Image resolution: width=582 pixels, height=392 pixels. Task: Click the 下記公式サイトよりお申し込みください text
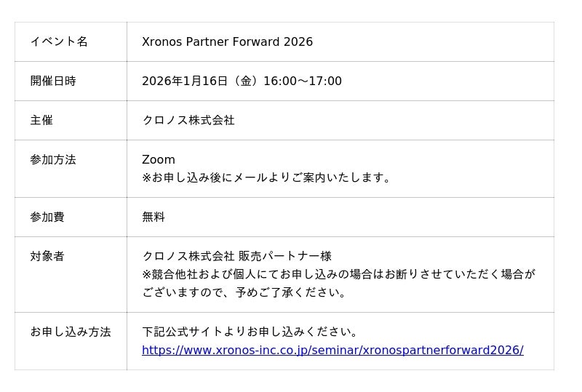(252, 332)
